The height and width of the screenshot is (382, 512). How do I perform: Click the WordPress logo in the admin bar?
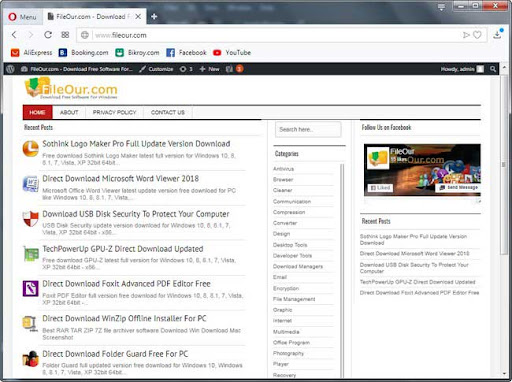pyautogui.click(x=10, y=69)
